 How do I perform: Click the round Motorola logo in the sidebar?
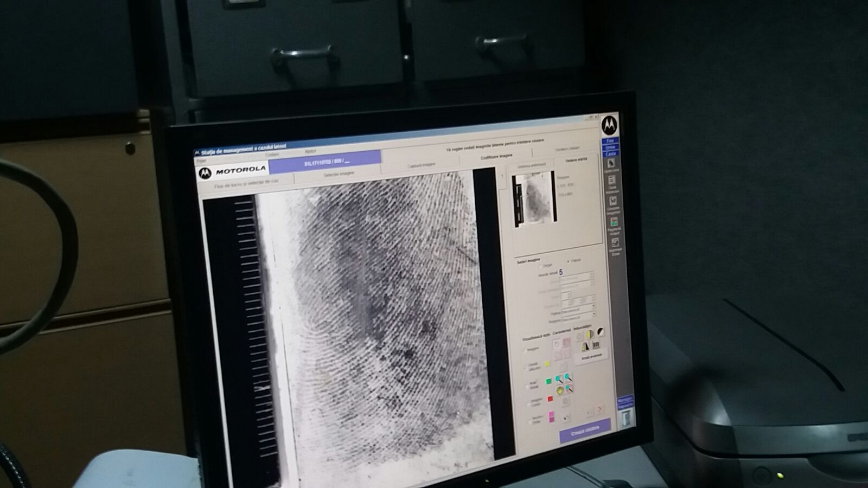click(610, 126)
